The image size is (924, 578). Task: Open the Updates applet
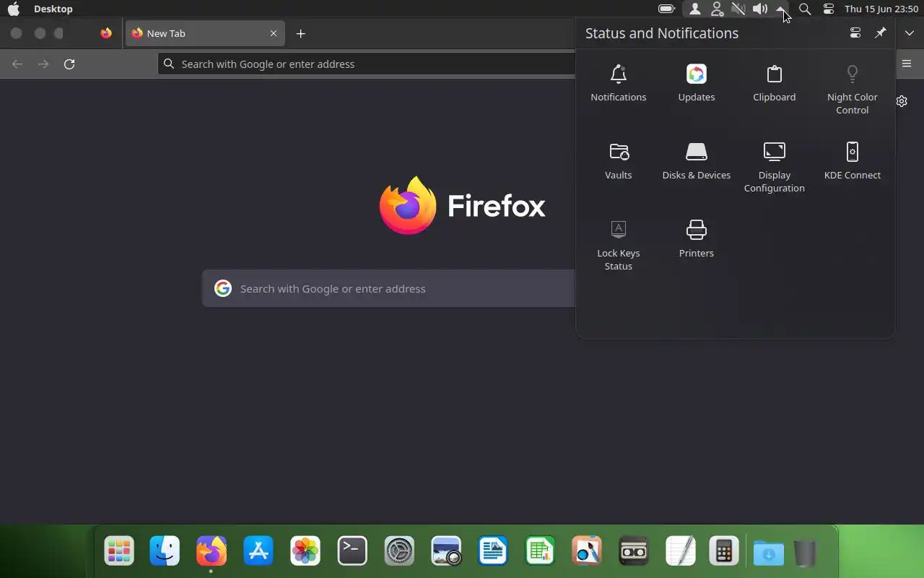696,83
